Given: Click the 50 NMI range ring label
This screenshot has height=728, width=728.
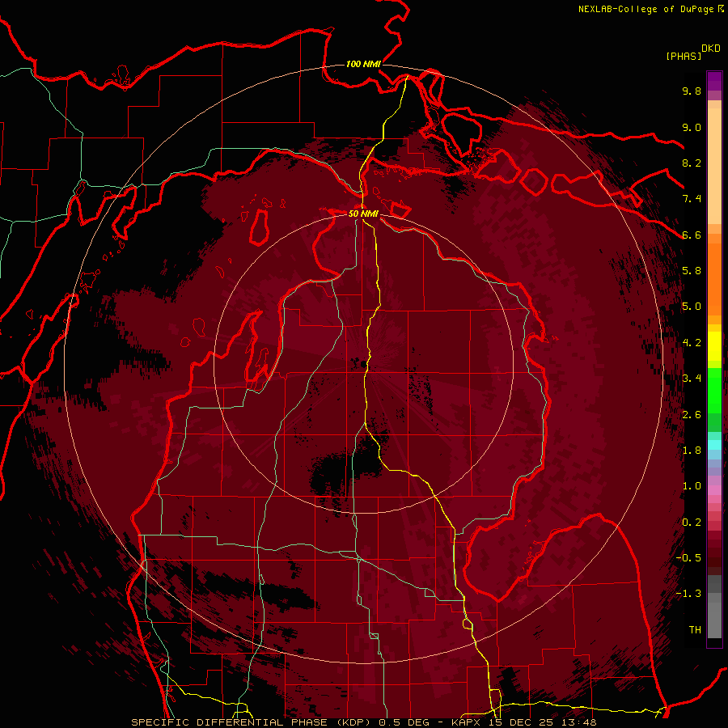Looking at the screenshot, I should [x=363, y=214].
